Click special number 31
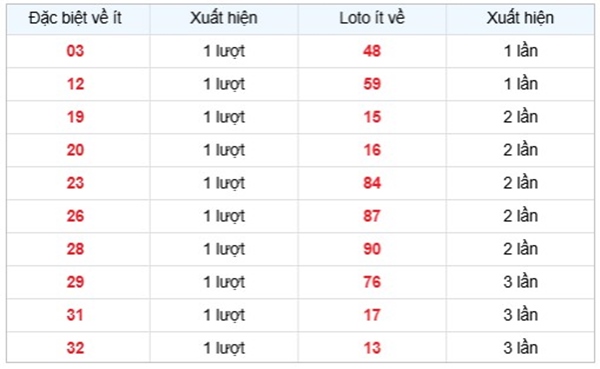The width and height of the screenshot is (600, 369). [75, 315]
